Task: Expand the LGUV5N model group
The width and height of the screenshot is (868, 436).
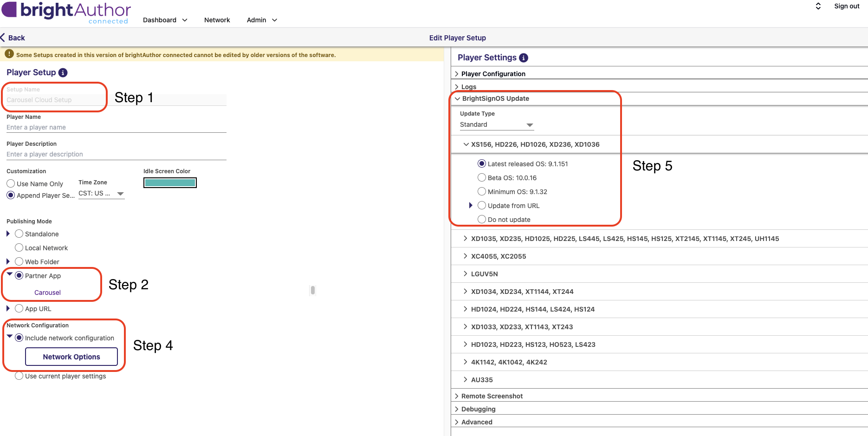Action: point(659,274)
